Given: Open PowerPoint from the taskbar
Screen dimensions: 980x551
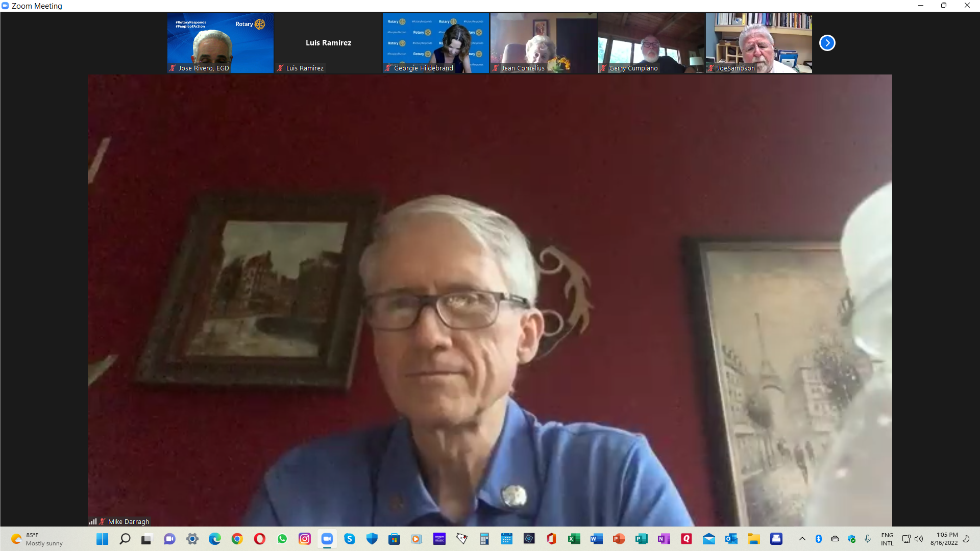Looking at the screenshot, I should click(619, 539).
